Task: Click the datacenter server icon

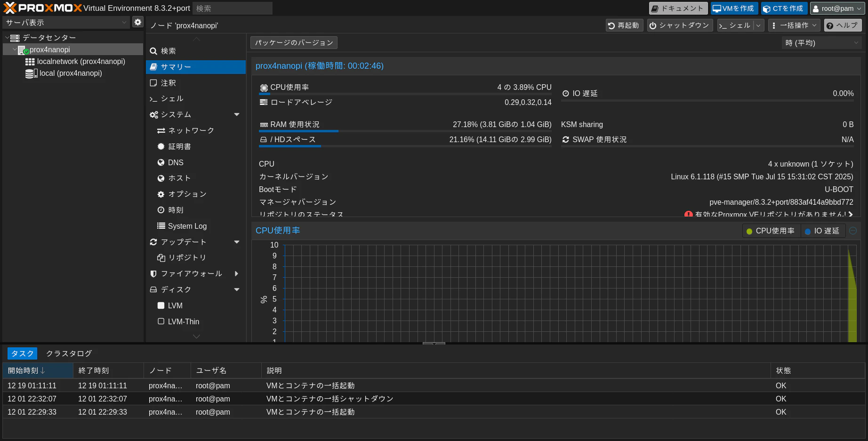Action: pyautogui.click(x=15, y=38)
